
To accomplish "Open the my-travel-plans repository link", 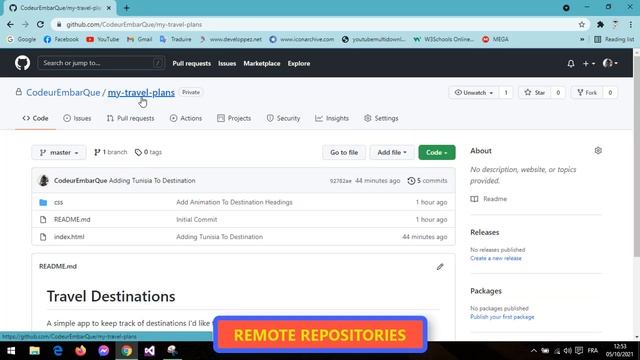I will (141, 93).
